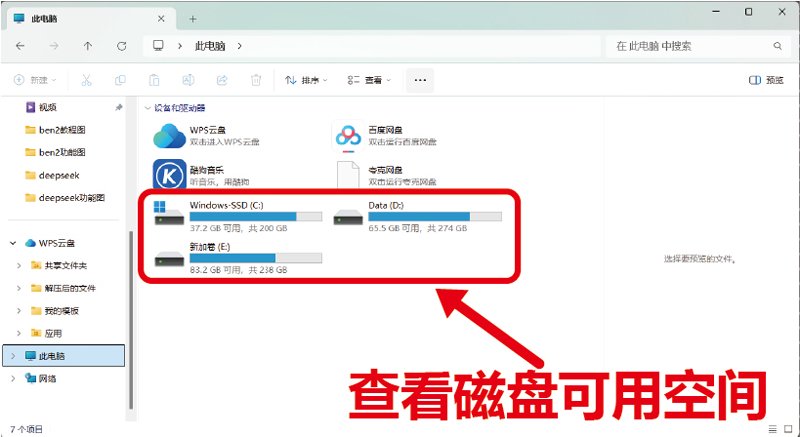The image size is (800, 437).
Task: Toggle the 预览 preview pane
Action: (766, 80)
